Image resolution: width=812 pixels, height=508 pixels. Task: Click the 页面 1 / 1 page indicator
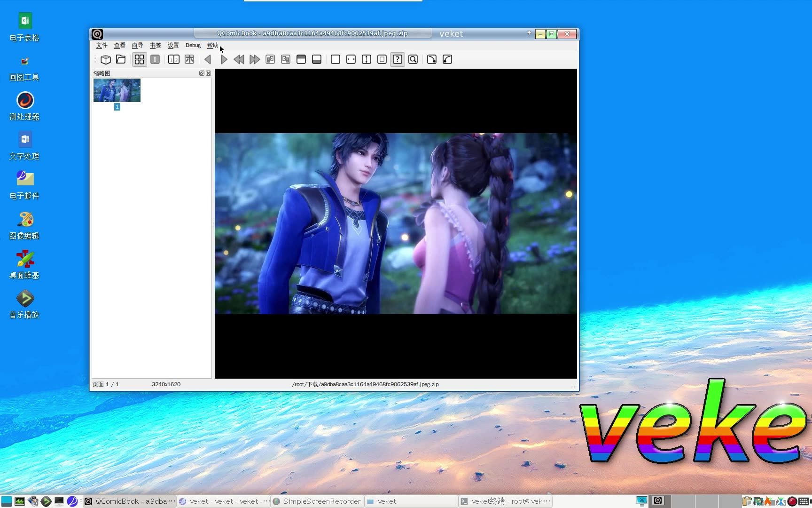[106, 384]
